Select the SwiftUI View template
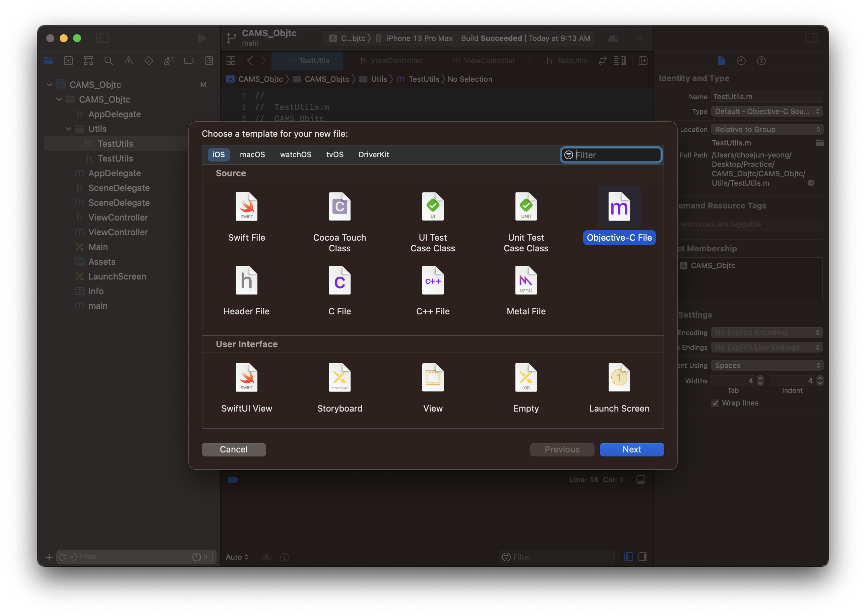 click(247, 378)
